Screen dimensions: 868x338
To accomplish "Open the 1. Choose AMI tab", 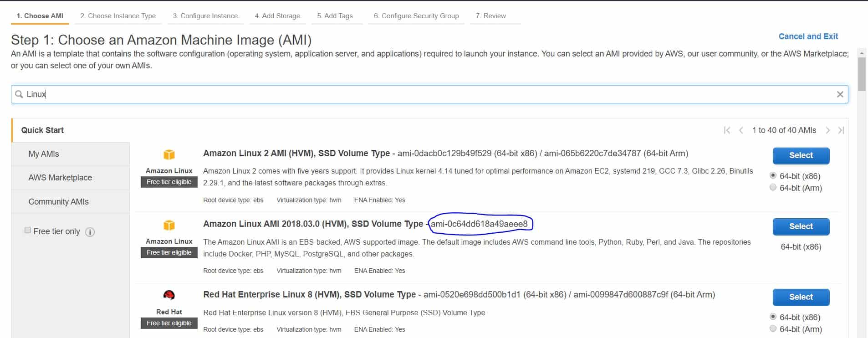I will pyautogui.click(x=40, y=16).
